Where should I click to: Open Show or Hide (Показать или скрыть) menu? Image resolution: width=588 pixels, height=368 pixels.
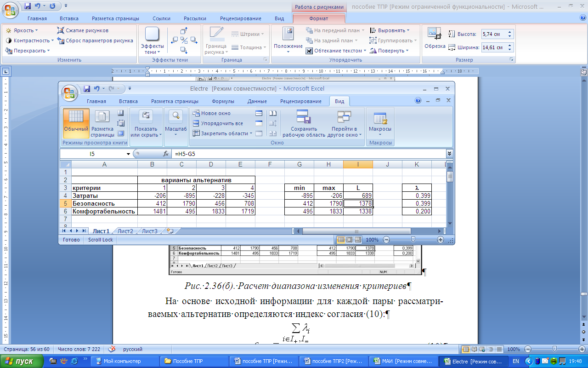pos(146,124)
